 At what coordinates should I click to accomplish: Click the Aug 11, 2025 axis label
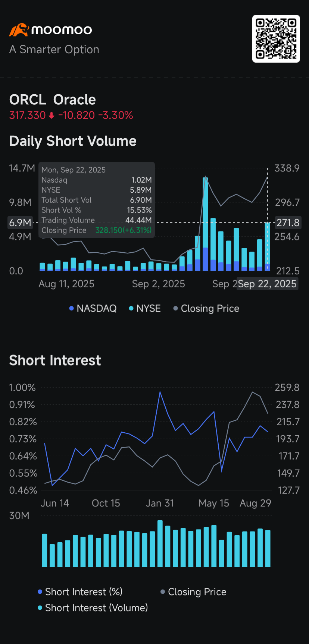(66, 284)
